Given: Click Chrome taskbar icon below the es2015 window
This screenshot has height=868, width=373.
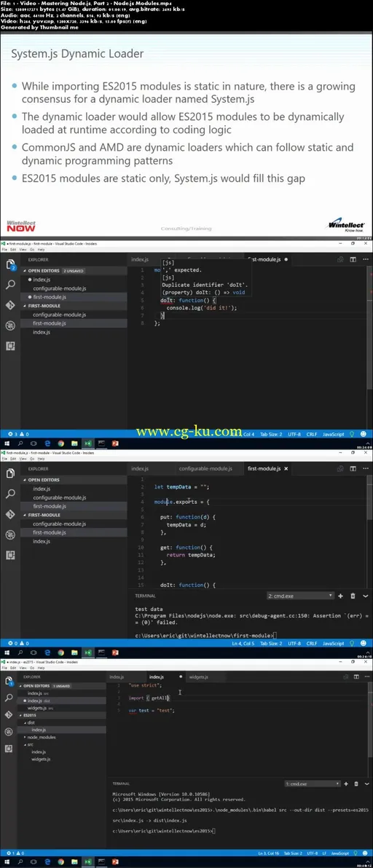Looking at the screenshot, I should click(60, 862).
